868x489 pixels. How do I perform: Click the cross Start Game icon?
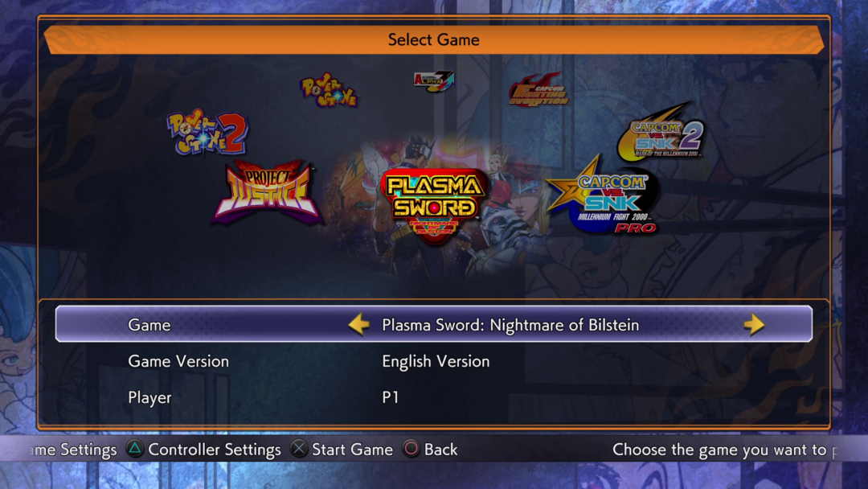299,449
